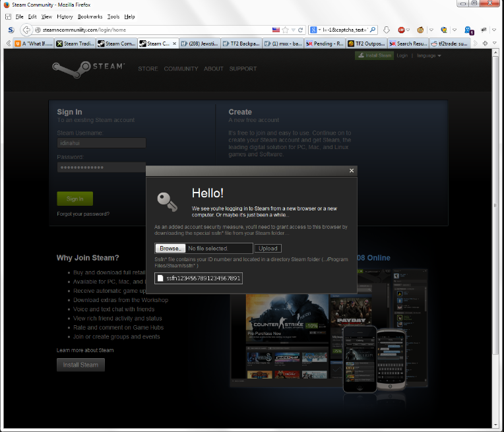Expand the language dropdown in Steam header

click(429, 56)
